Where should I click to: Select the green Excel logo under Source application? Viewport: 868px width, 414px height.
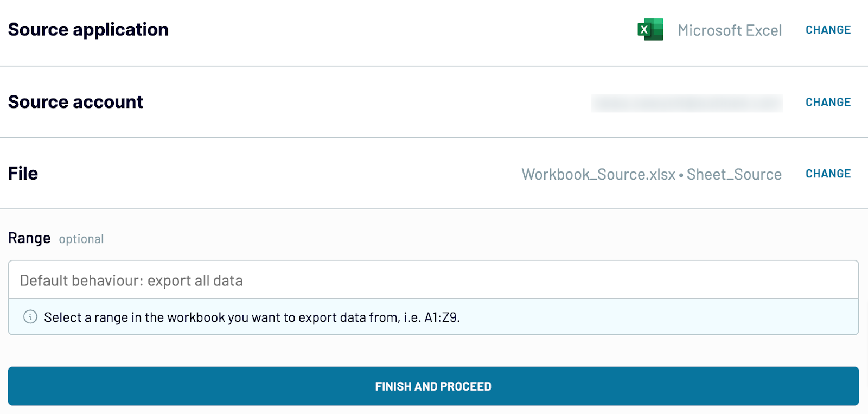(649, 29)
